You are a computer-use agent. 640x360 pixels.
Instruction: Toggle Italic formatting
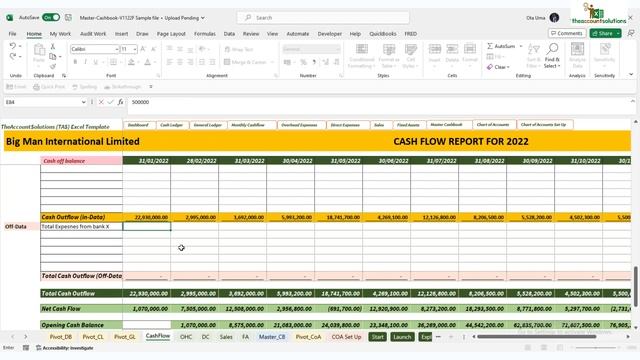(x=85, y=62)
